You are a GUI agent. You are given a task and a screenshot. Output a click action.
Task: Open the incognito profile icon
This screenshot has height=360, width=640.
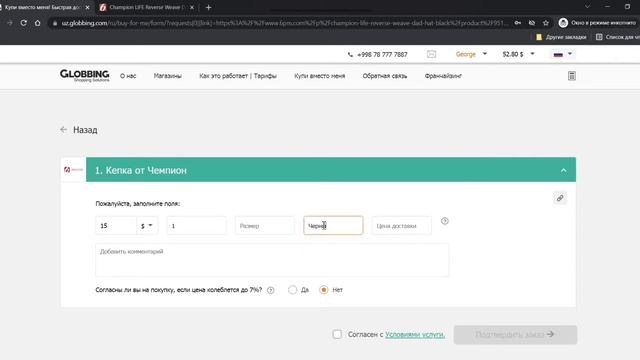[563, 23]
